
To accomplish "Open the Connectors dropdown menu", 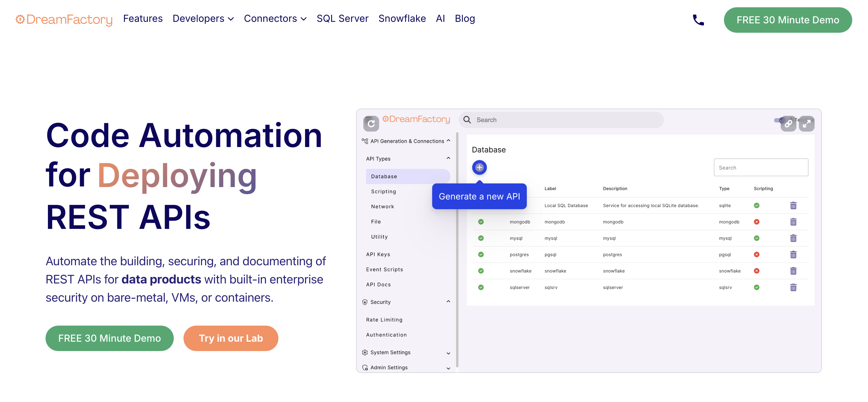I will (x=275, y=18).
